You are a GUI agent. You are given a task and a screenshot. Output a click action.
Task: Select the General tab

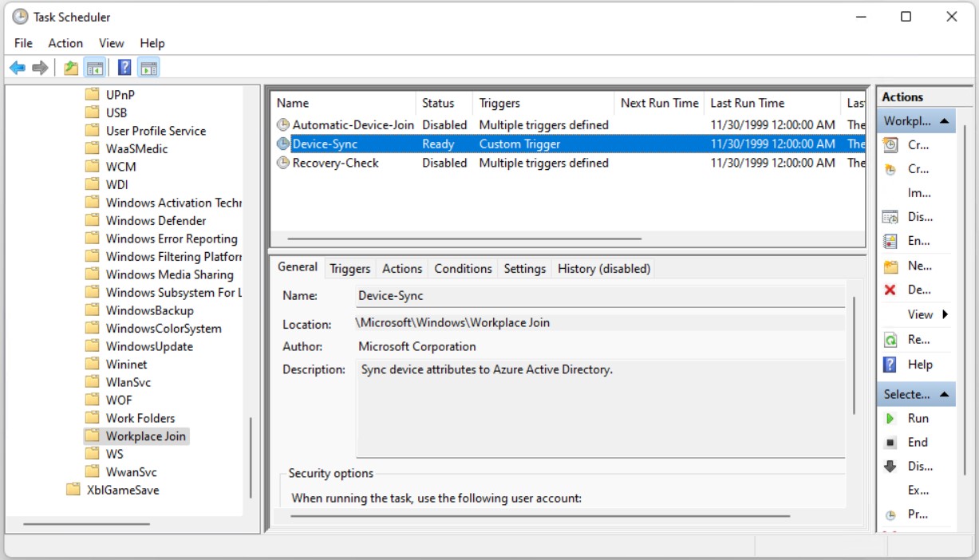point(298,267)
